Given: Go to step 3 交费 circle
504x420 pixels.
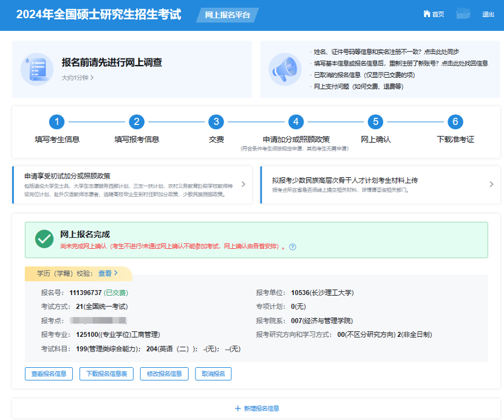Looking at the screenshot, I should pyautogui.click(x=216, y=122).
